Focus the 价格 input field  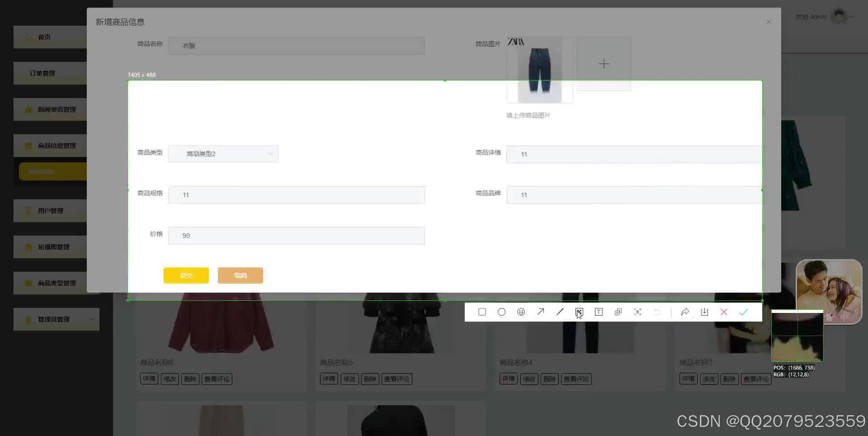click(x=297, y=236)
